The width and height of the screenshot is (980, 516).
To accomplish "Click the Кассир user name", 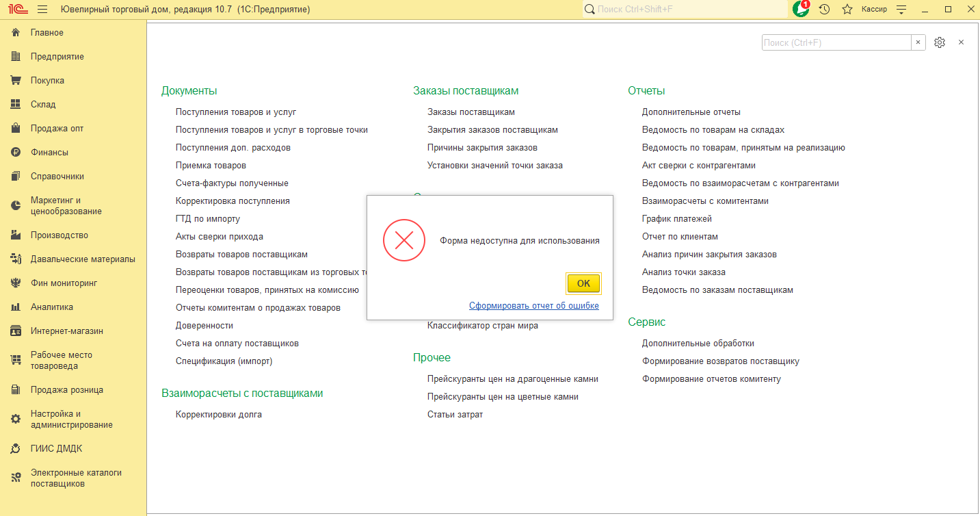I will coord(874,10).
